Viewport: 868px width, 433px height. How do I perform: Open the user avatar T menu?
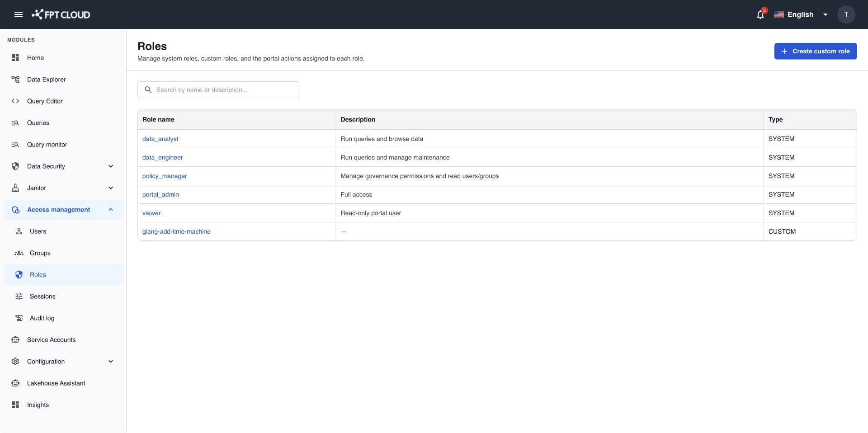[x=846, y=14]
